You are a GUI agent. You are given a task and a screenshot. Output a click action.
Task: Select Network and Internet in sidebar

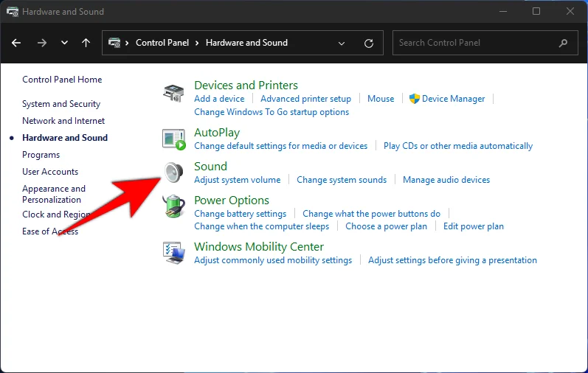(x=63, y=121)
